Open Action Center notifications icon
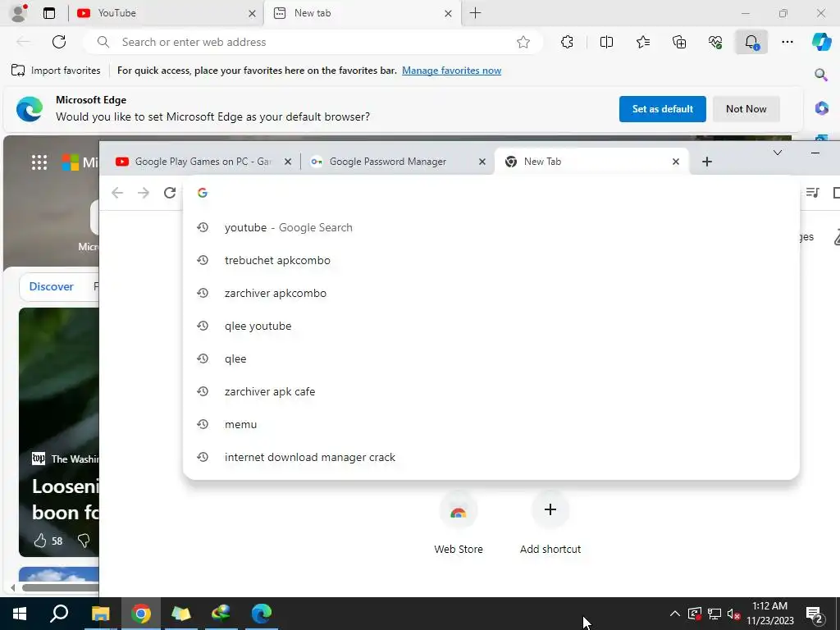This screenshot has width=840, height=630. pos(815,614)
